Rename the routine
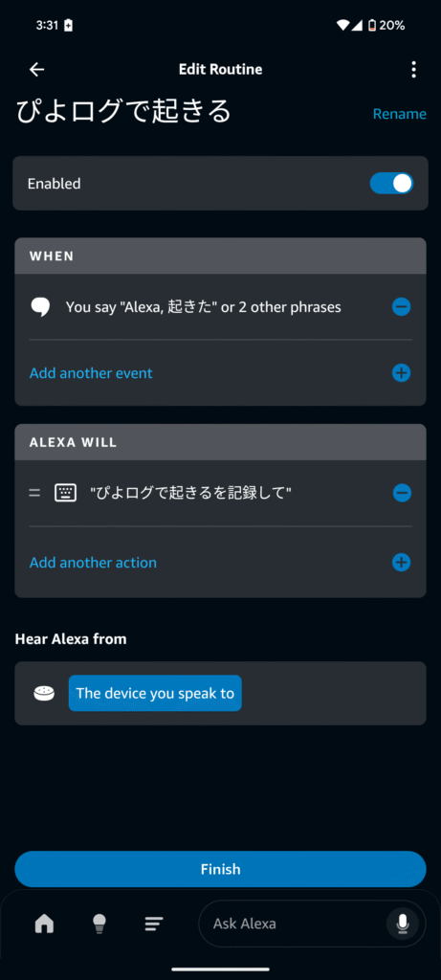441x980 pixels. (400, 114)
